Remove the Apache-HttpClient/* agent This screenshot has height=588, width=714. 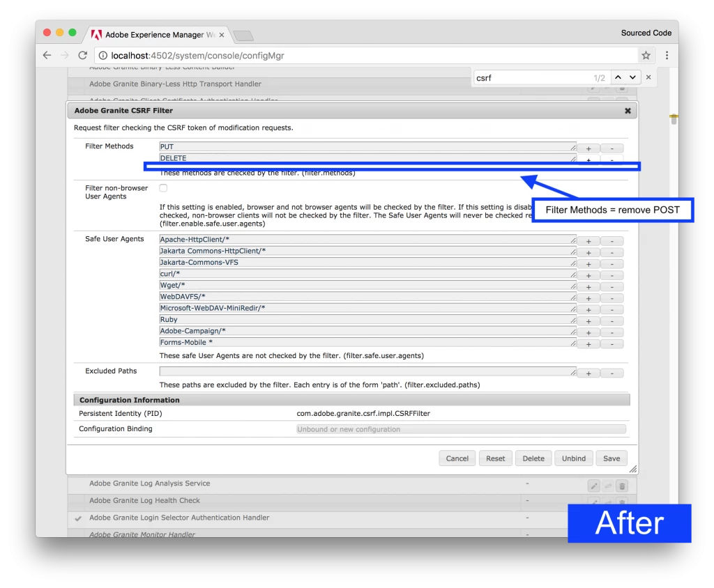pyautogui.click(x=612, y=241)
